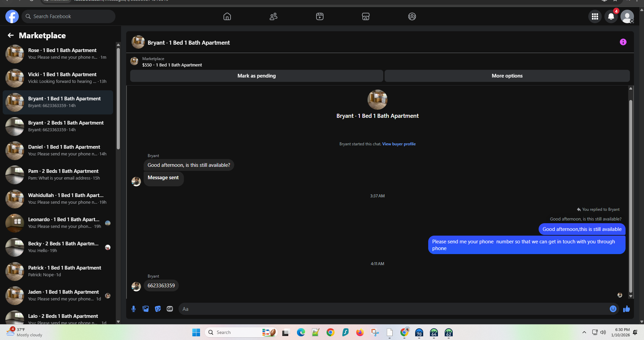This screenshot has height=340, width=644.
Task: Open the Reels video tab icon
Action: tap(320, 16)
